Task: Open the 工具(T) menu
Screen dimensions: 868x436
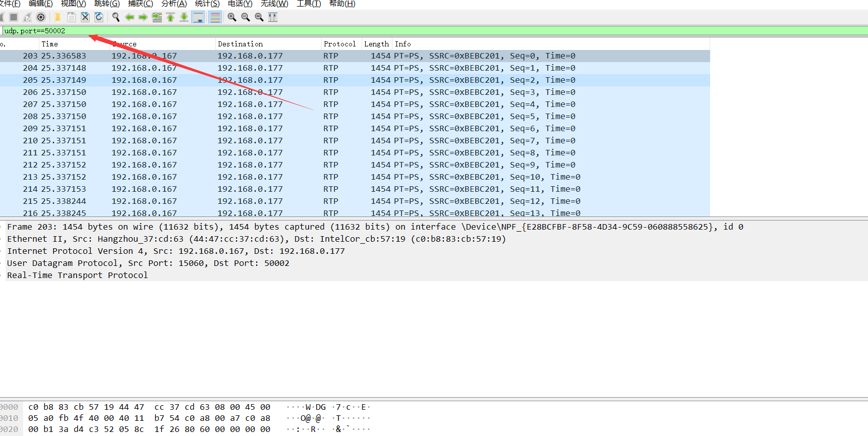Action: 309,4
